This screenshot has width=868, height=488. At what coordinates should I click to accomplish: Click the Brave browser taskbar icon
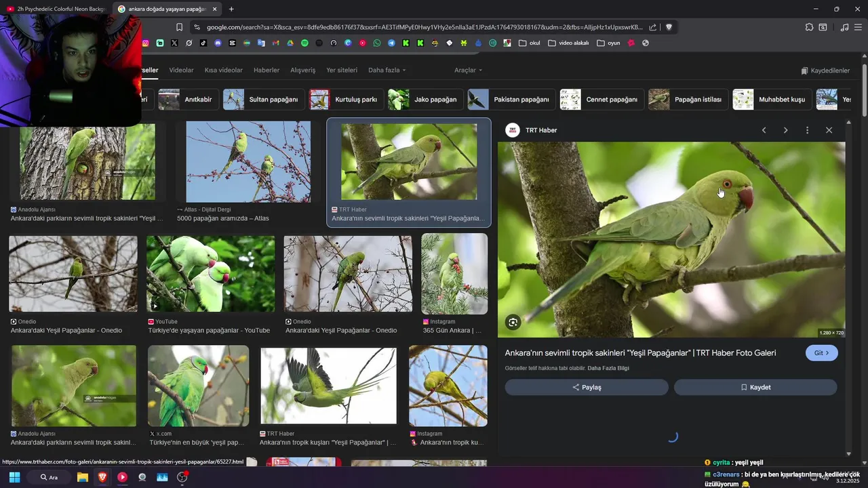pyautogui.click(x=102, y=477)
